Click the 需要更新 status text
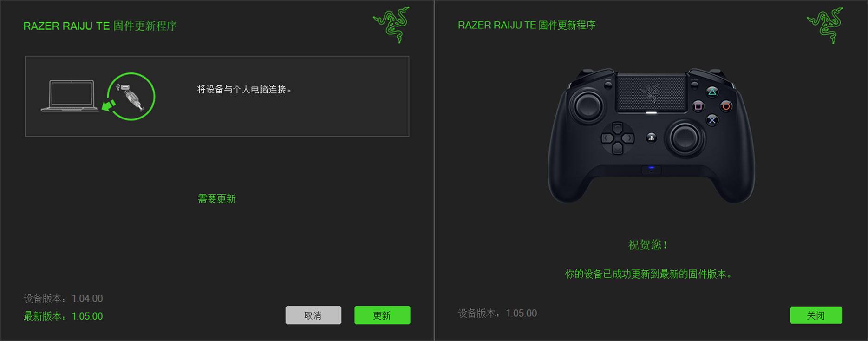The image size is (868, 341). pos(217,199)
